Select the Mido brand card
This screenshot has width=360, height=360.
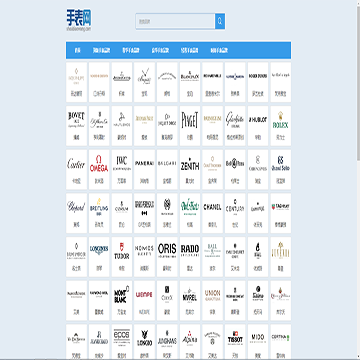[258, 342]
